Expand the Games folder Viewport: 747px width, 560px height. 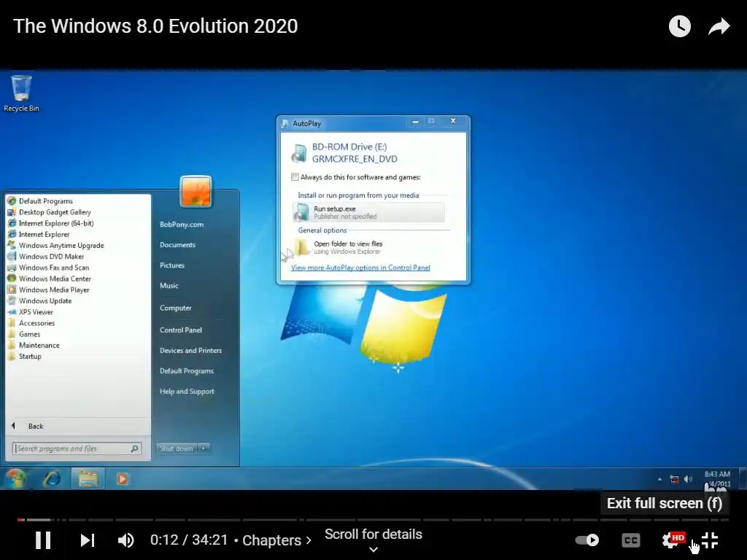coord(29,334)
